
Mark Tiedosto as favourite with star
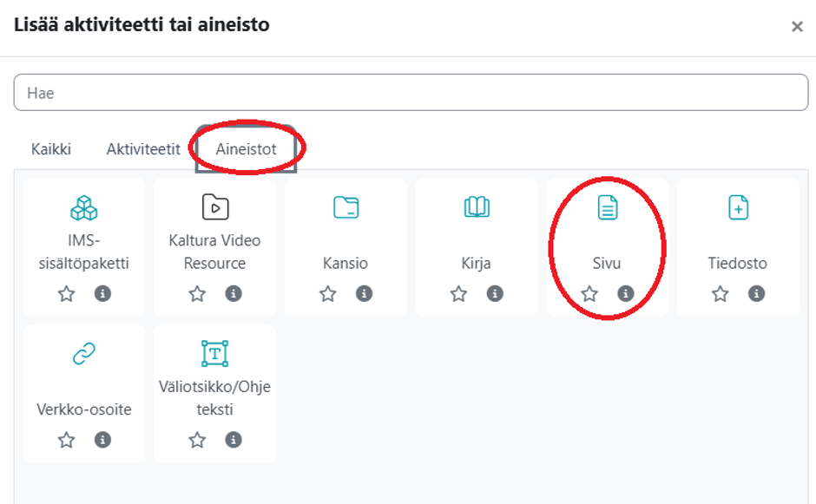pos(721,294)
